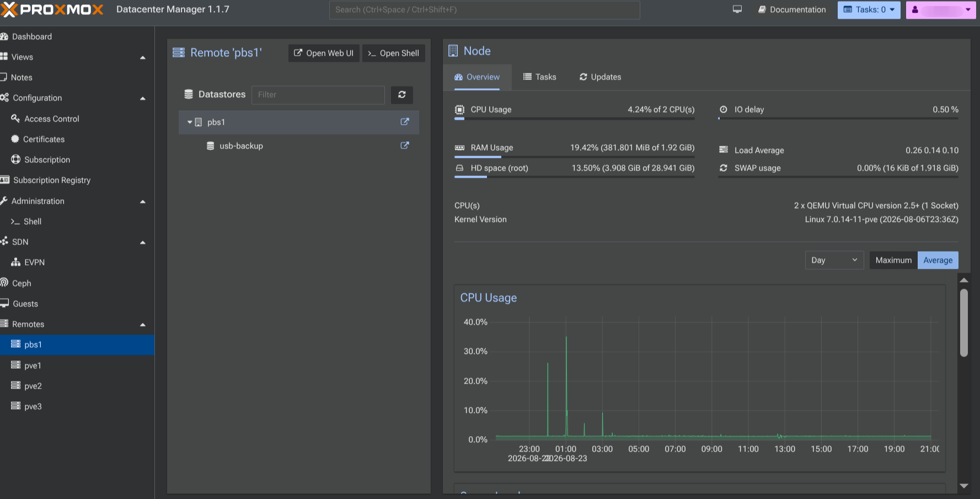Click the usb-backup database icon
The height and width of the screenshot is (499, 980).
(x=210, y=146)
